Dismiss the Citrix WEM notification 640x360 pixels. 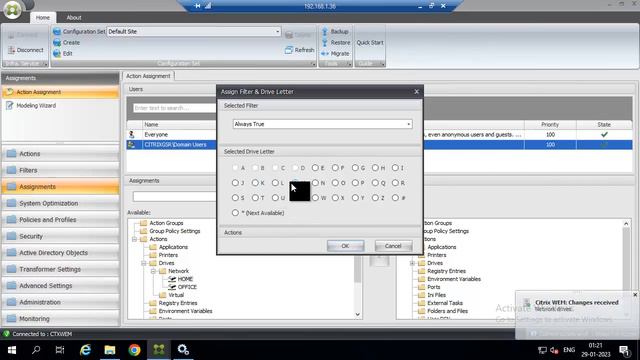tap(635, 295)
